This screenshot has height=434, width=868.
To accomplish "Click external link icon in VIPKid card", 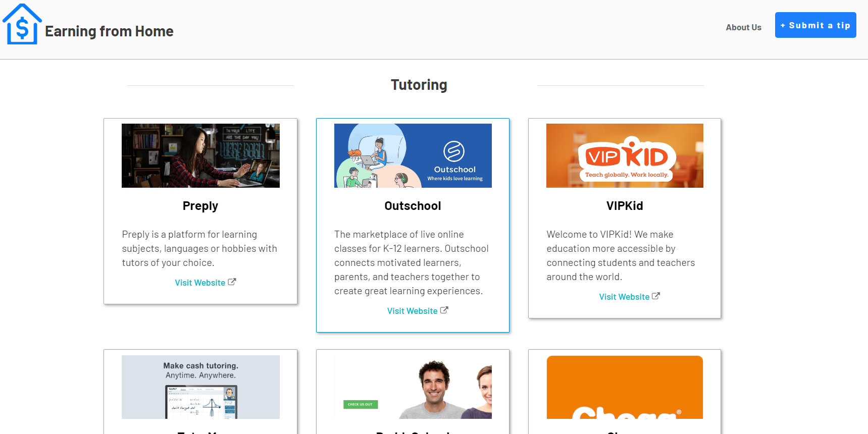I will 656,296.
